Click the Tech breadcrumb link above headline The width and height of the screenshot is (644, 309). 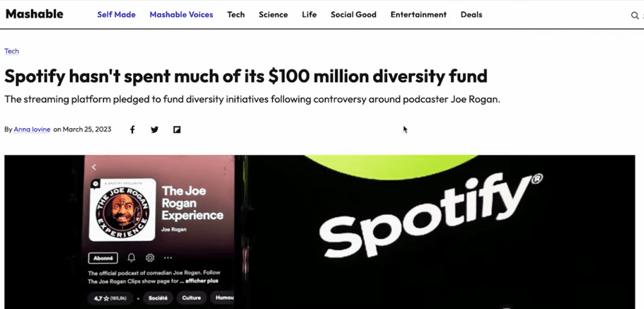tap(11, 52)
